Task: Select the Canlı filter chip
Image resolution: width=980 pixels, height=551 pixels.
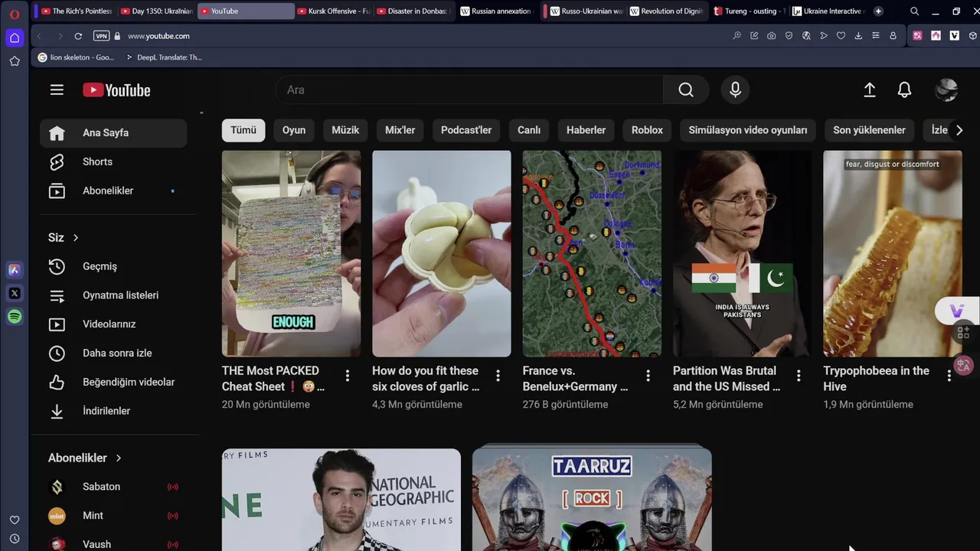Action: click(x=529, y=130)
